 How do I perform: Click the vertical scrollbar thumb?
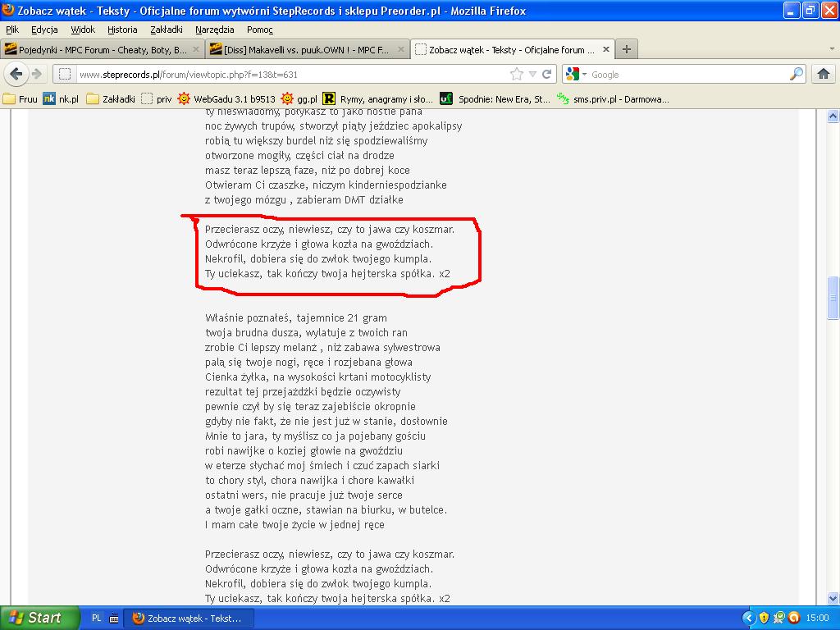click(833, 298)
